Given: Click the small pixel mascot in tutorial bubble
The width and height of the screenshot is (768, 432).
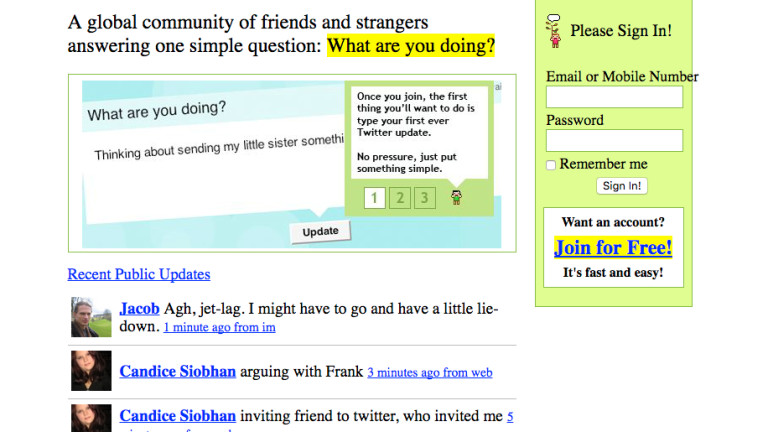Looking at the screenshot, I should [456, 197].
